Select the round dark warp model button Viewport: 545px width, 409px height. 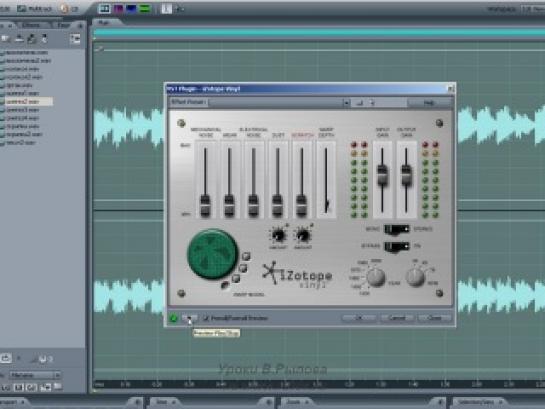(225, 286)
